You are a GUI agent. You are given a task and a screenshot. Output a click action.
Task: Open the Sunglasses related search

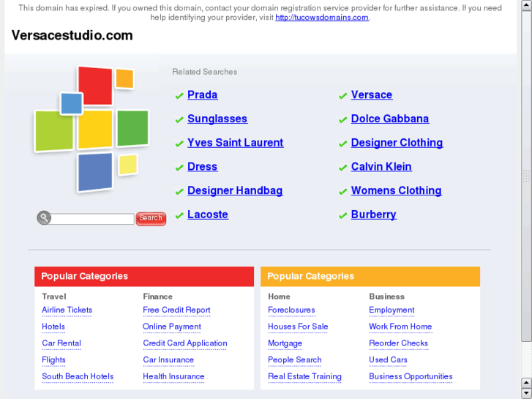click(217, 119)
